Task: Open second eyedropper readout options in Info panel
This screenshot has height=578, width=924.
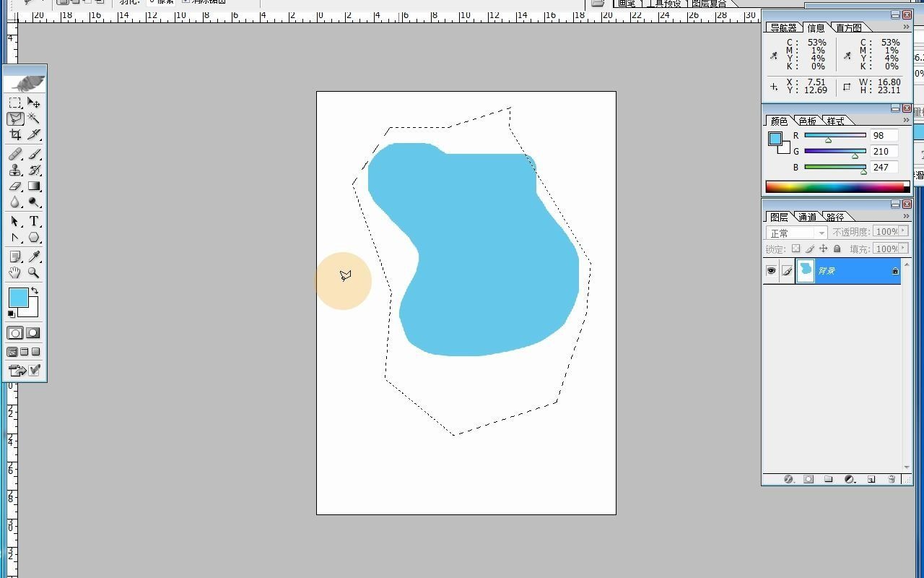Action: [848, 55]
